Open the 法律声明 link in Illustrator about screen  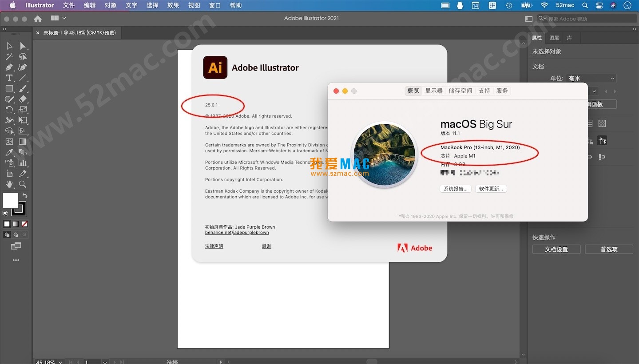click(214, 245)
